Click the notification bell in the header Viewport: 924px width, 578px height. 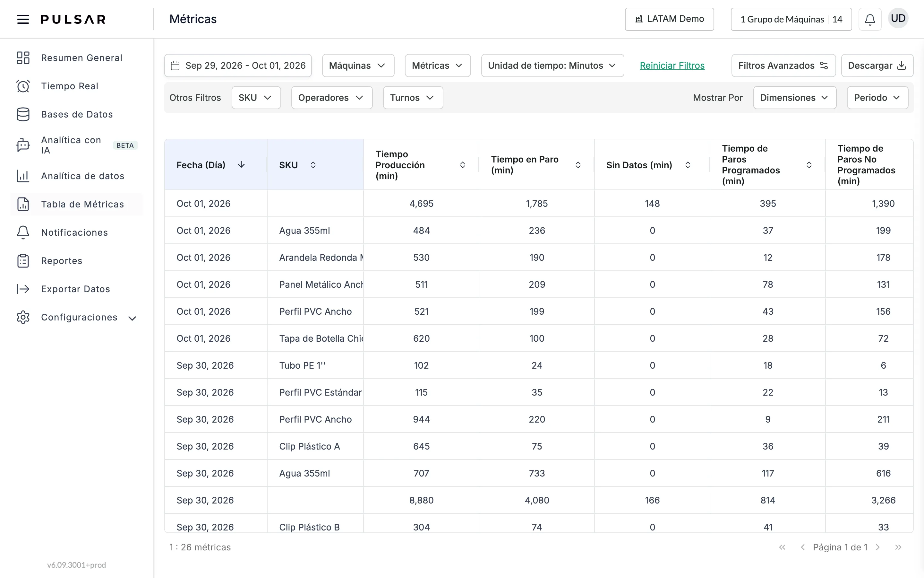click(870, 19)
